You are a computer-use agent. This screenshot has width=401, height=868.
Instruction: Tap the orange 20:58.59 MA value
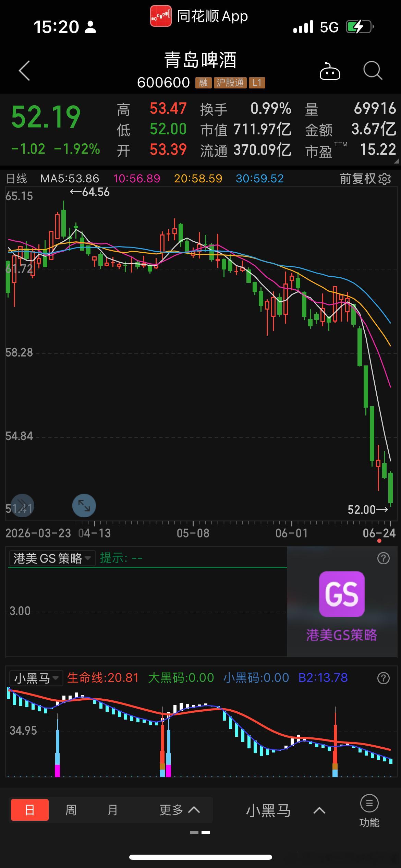pyautogui.click(x=198, y=179)
